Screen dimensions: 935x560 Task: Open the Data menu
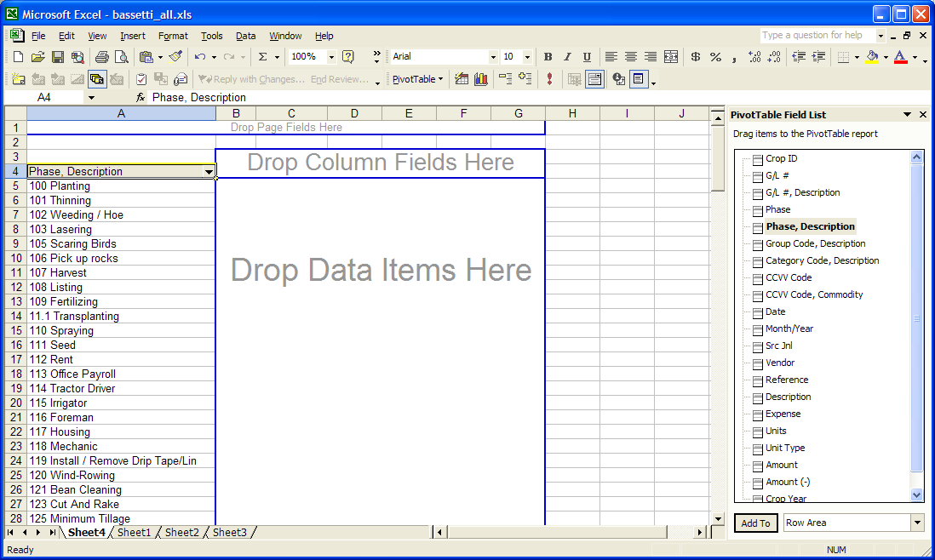pos(245,36)
